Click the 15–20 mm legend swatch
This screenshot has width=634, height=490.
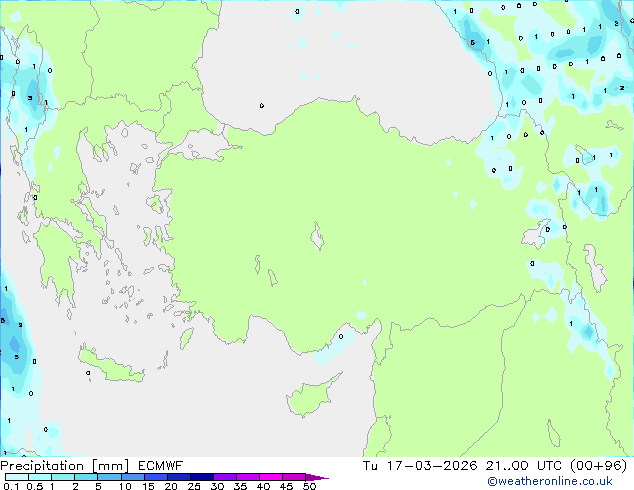(x=155, y=477)
